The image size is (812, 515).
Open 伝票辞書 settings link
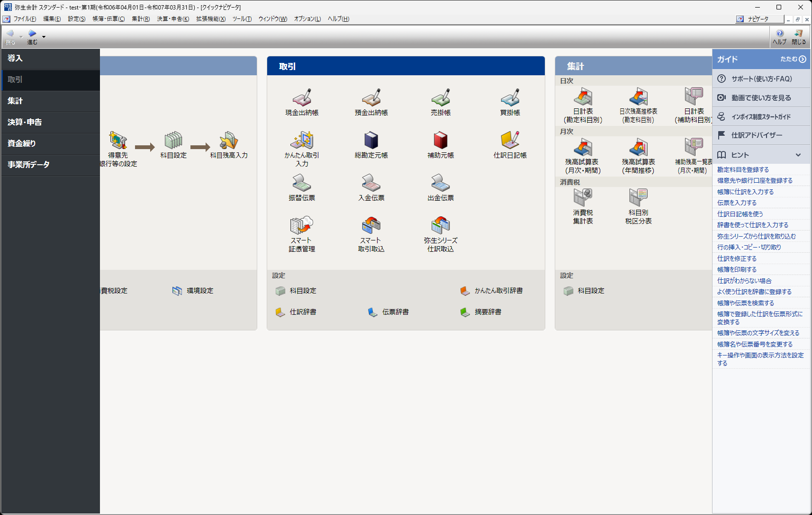(388, 312)
